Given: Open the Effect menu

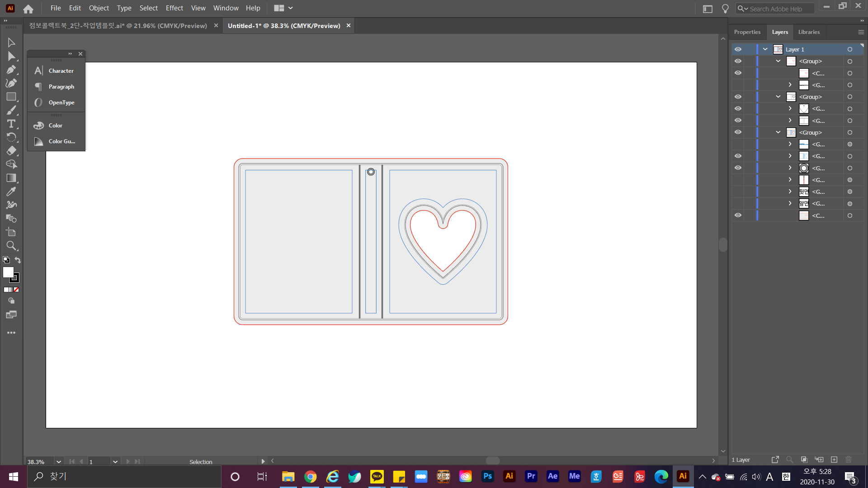Looking at the screenshot, I should point(174,8).
